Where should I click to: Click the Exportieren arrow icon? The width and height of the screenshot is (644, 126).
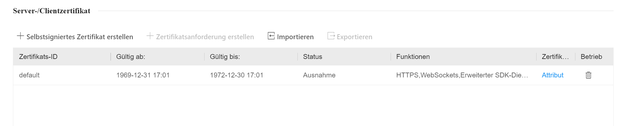331,36
